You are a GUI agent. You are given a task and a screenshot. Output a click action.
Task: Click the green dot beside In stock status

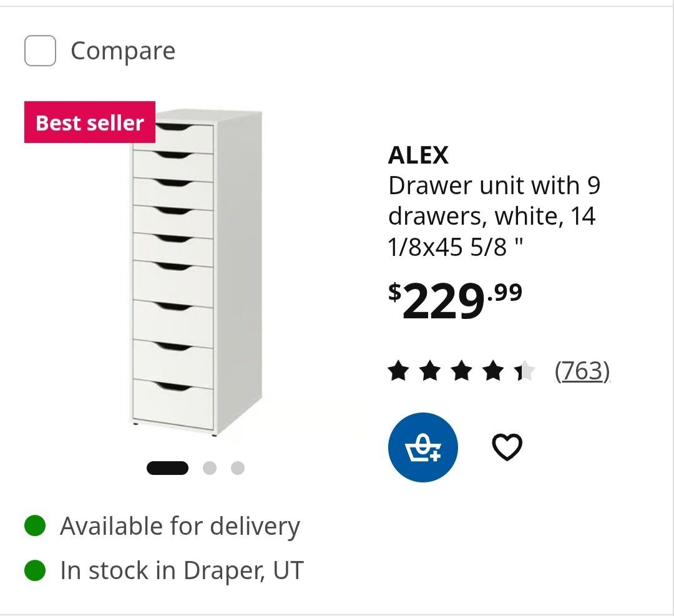click(35, 570)
